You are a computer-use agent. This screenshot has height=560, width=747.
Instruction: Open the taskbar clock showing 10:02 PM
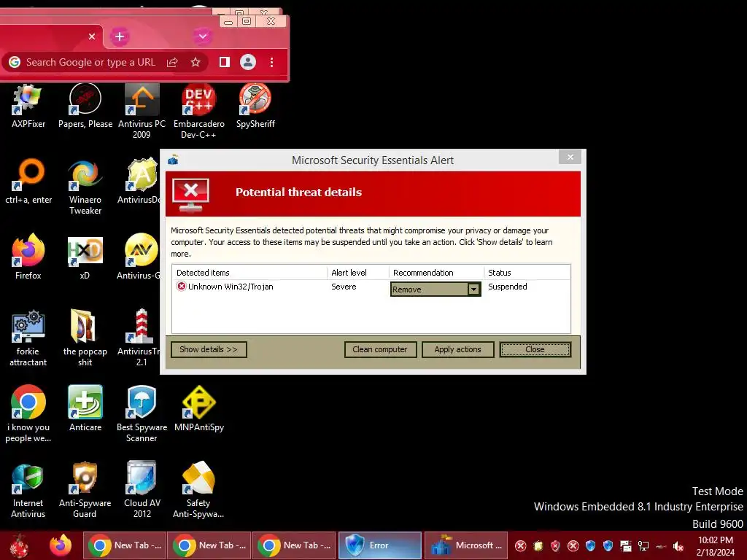(x=715, y=546)
